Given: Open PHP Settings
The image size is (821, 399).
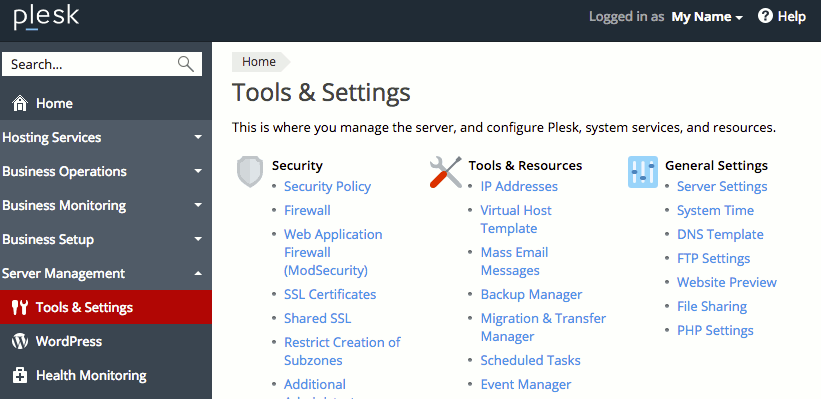Looking at the screenshot, I should (x=715, y=330).
